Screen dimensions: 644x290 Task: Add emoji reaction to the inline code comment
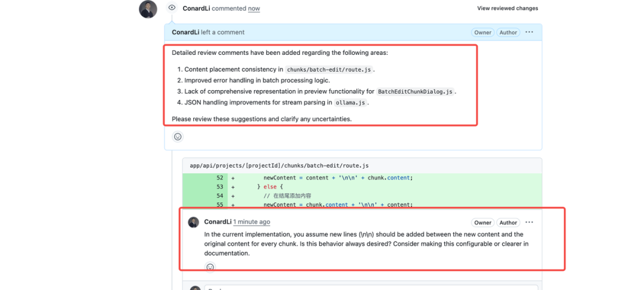(x=210, y=267)
